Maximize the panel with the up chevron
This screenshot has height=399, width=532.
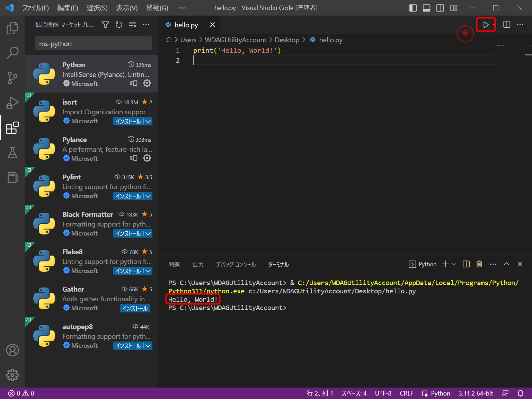(x=506, y=264)
